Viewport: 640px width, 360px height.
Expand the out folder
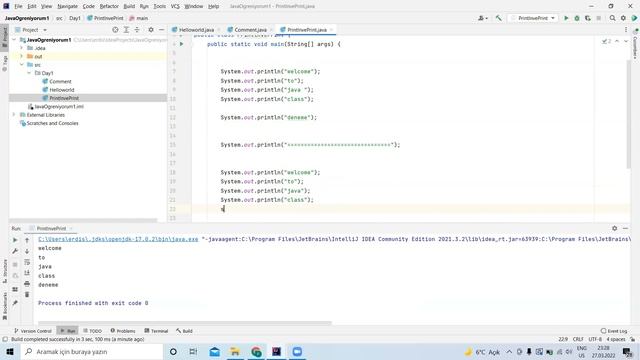(x=21, y=56)
